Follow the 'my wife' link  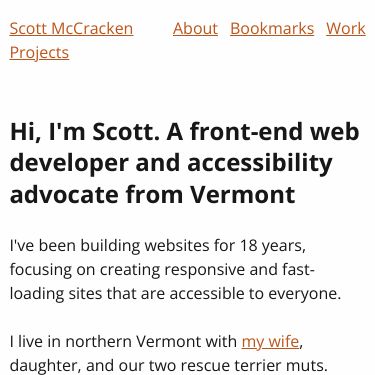270,342
